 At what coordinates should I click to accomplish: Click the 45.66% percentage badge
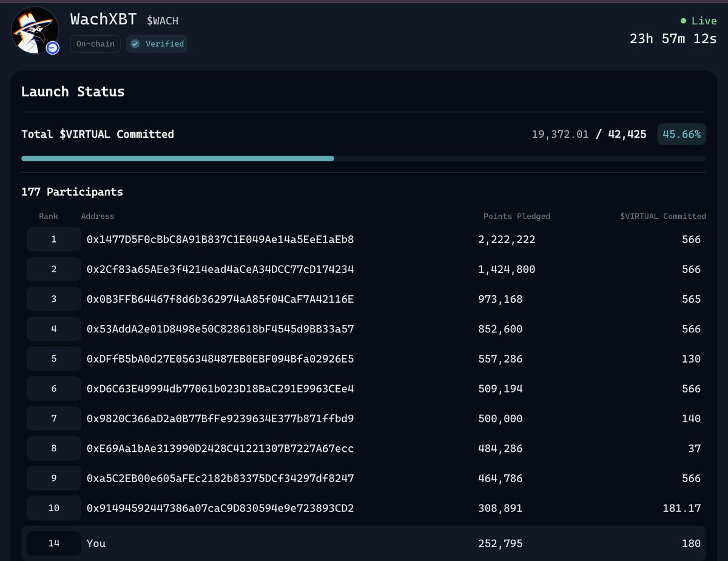pos(682,134)
